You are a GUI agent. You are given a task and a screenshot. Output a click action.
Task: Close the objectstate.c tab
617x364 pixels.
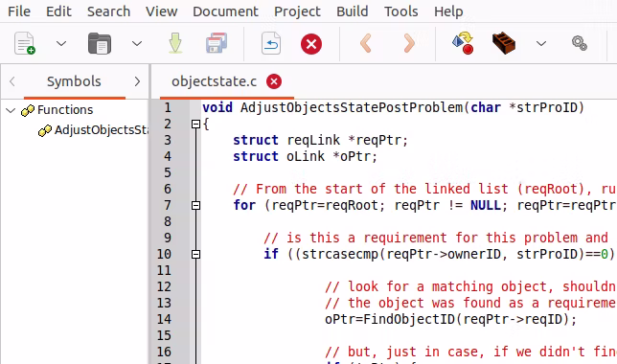(x=274, y=81)
